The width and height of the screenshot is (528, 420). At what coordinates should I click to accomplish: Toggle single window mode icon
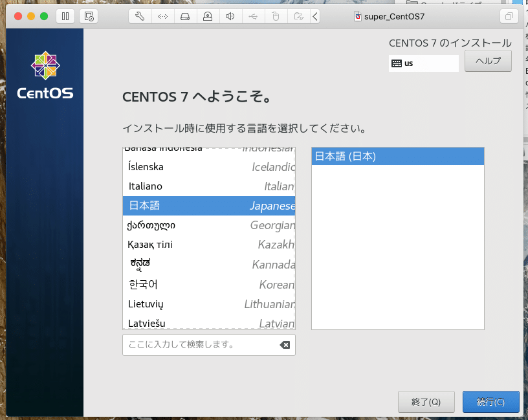tap(509, 16)
